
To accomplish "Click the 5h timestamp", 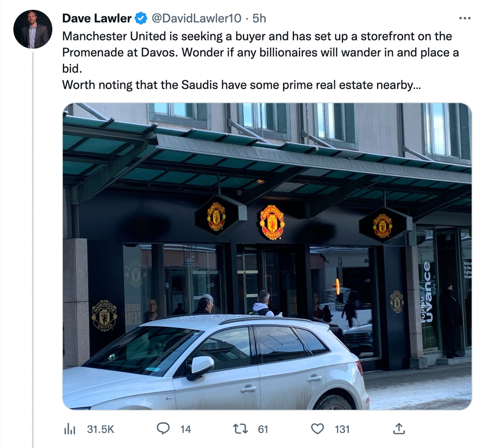I will pos(259,19).
